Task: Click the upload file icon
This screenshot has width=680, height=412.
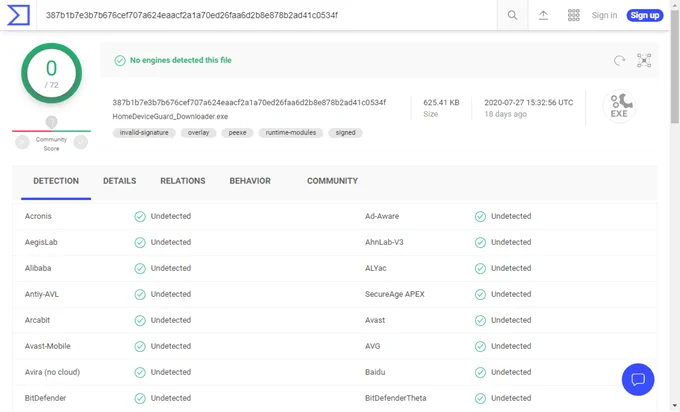Action: [543, 15]
